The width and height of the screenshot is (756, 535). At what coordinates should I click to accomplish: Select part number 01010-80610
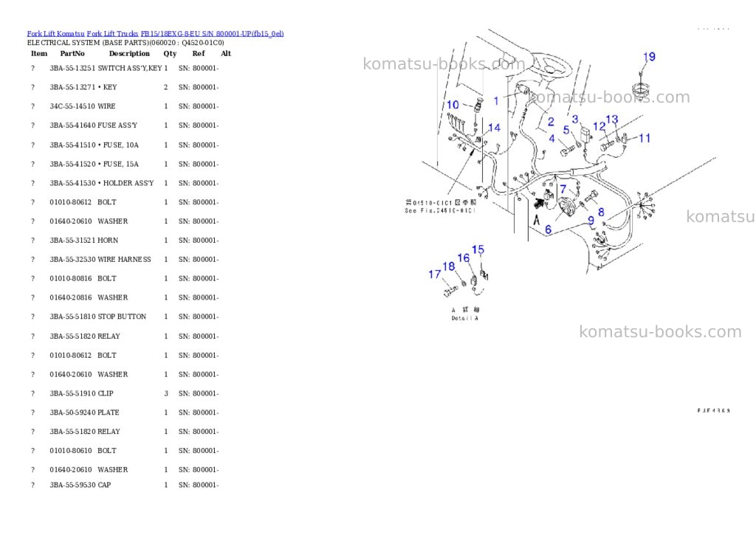[x=70, y=451]
